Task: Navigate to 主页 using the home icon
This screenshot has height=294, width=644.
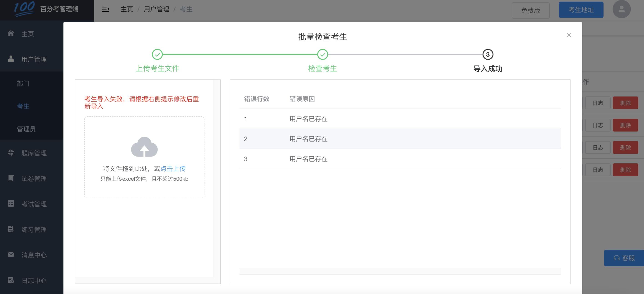Action: point(11,34)
